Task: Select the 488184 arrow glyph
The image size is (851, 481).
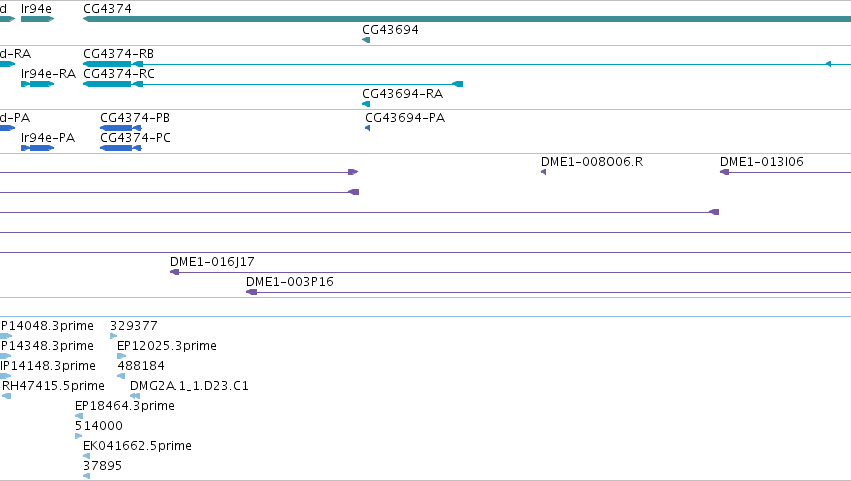Action: coord(121,376)
